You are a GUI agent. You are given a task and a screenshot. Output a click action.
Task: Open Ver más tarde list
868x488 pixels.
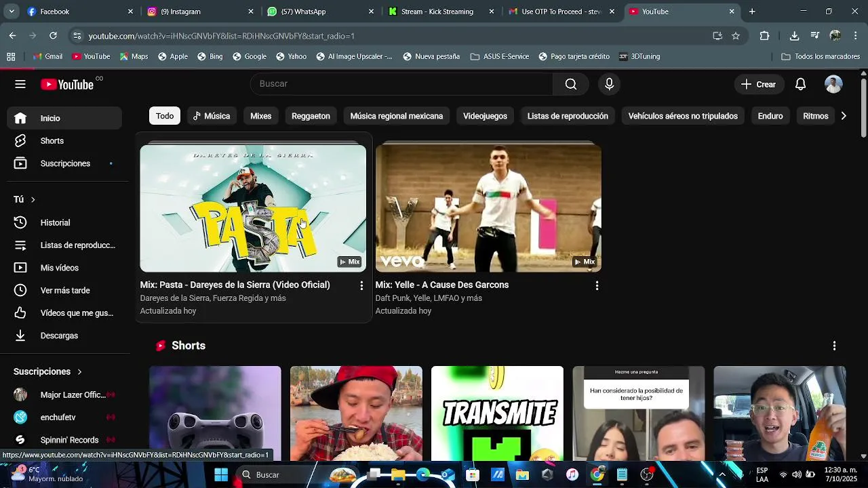pos(65,290)
